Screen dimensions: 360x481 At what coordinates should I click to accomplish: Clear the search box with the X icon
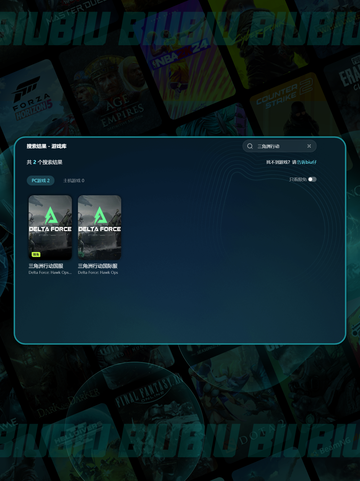click(x=309, y=146)
